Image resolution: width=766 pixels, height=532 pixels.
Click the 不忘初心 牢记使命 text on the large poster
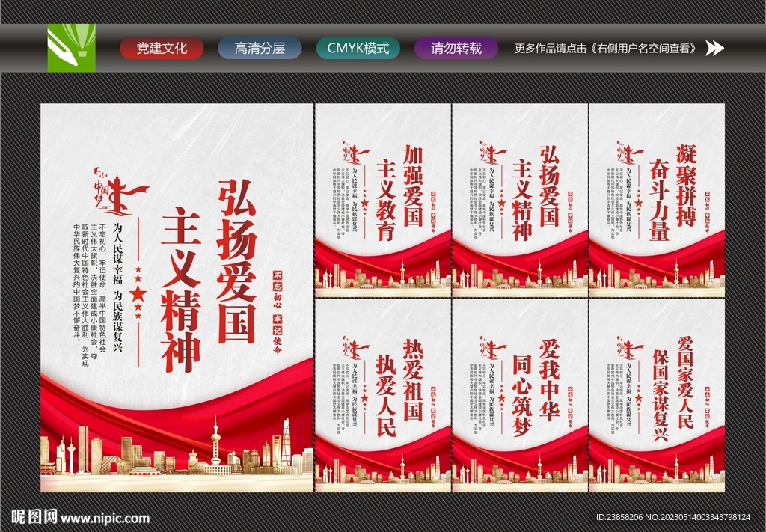point(278,312)
